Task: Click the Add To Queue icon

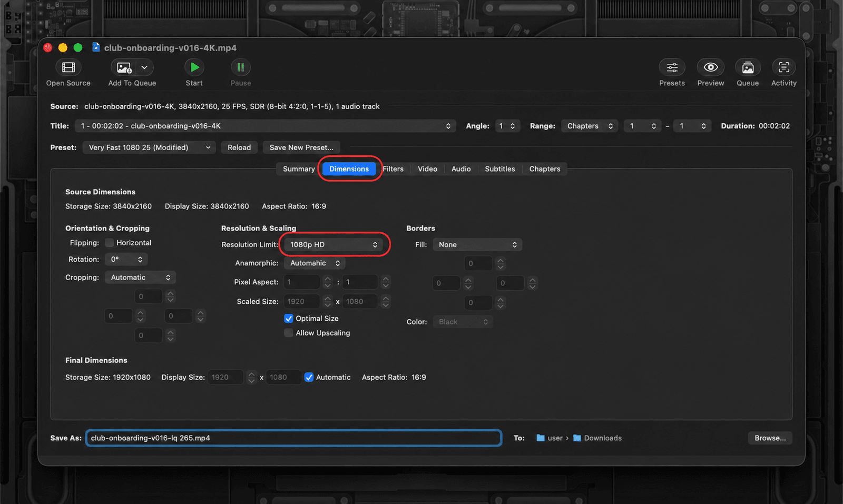Action: (124, 67)
